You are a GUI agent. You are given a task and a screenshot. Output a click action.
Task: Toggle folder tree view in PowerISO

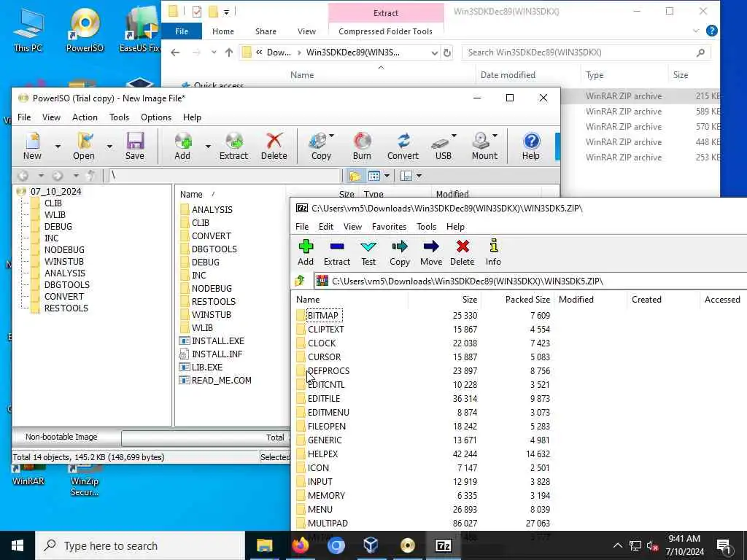click(x=355, y=176)
